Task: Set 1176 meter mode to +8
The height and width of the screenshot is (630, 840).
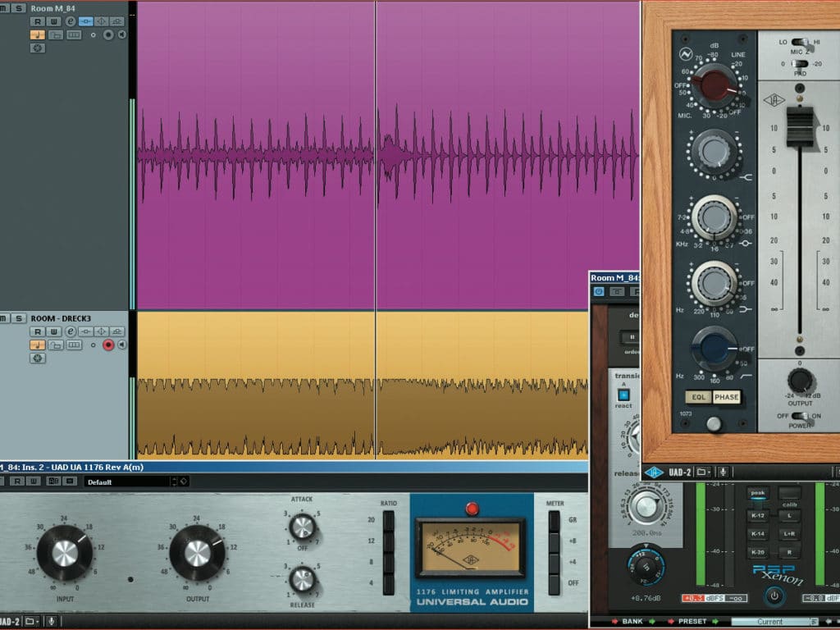Action: 554,541
